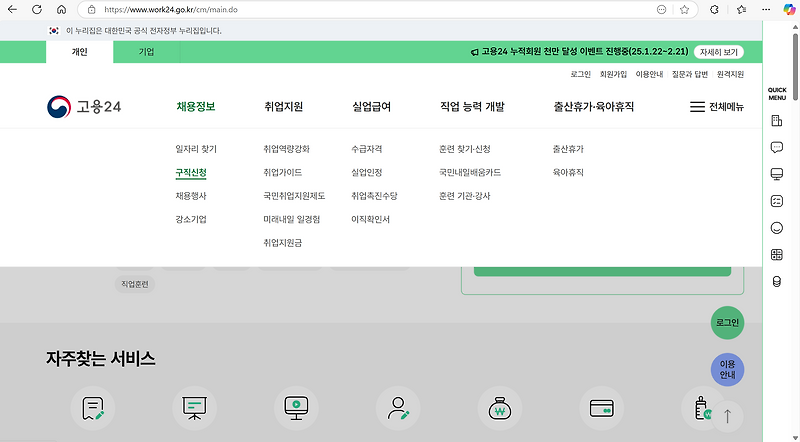Open 취업지원 main menu
Image resolution: width=800 pixels, height=442 pixels.
[284, 107]
